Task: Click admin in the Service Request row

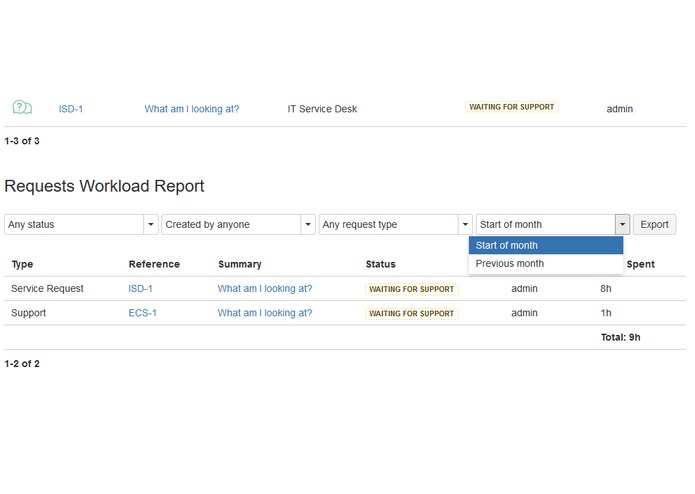Action: (x=524, y=289)
